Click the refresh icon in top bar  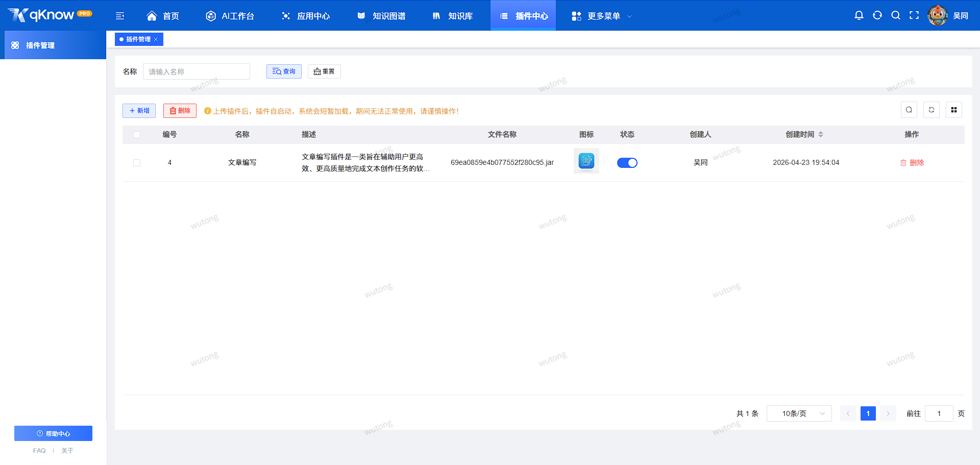(x=877, y=15)
